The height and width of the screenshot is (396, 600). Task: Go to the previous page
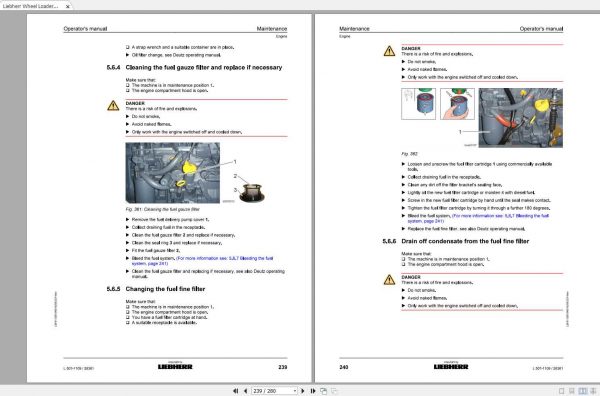point(245,391)
